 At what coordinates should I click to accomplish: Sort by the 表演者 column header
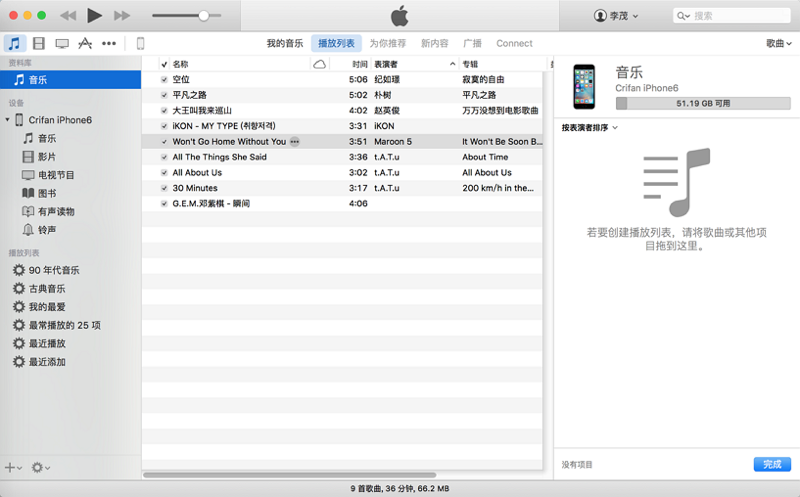pos(414,64)
